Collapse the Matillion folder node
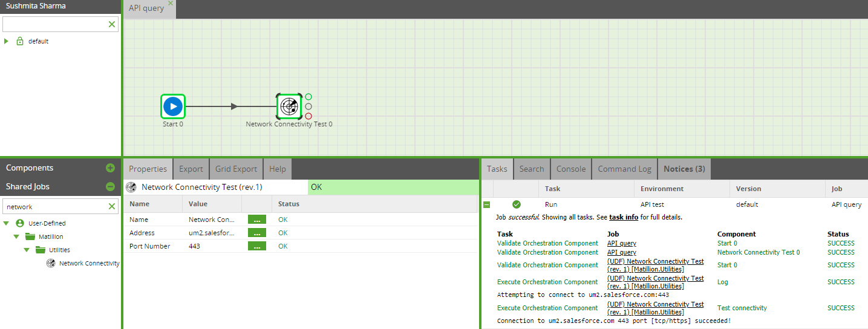The height and width of the screenshot is (329, 868). (17, 236)
